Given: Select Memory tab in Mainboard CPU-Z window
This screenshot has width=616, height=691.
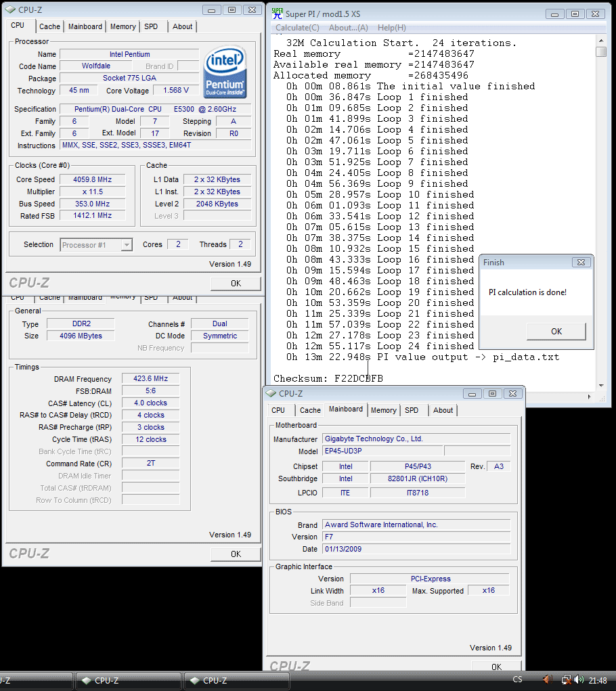Looking at the screenshot, I should pyautogui.click(x=383, y=410).
